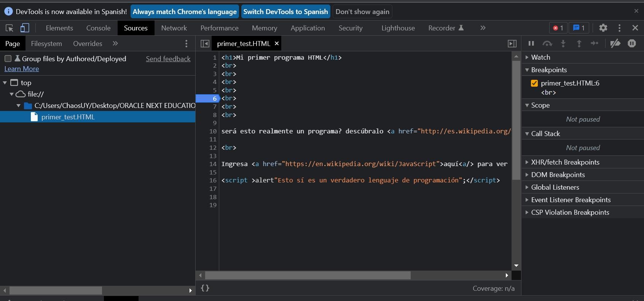The height and width of the screenshot is (301, 644).
Task: Click Always match Chrome's language
Action: 185,11
